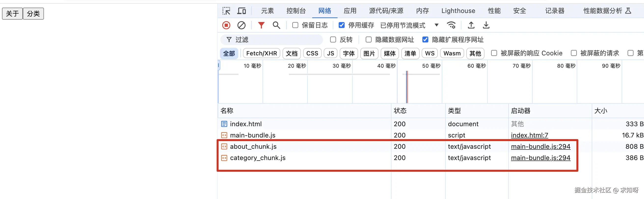Click the main-bundle.js script file icon
This screenshot has height=199, width=644.
point(224,135)
